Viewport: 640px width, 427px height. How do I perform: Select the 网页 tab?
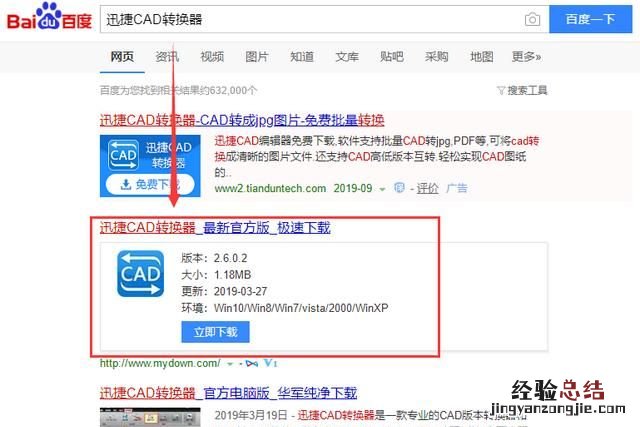[x=122, y=56]
